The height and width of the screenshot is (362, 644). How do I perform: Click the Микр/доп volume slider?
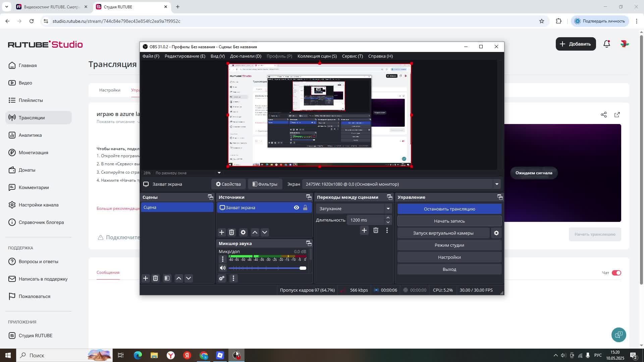[x=267, y=268]
